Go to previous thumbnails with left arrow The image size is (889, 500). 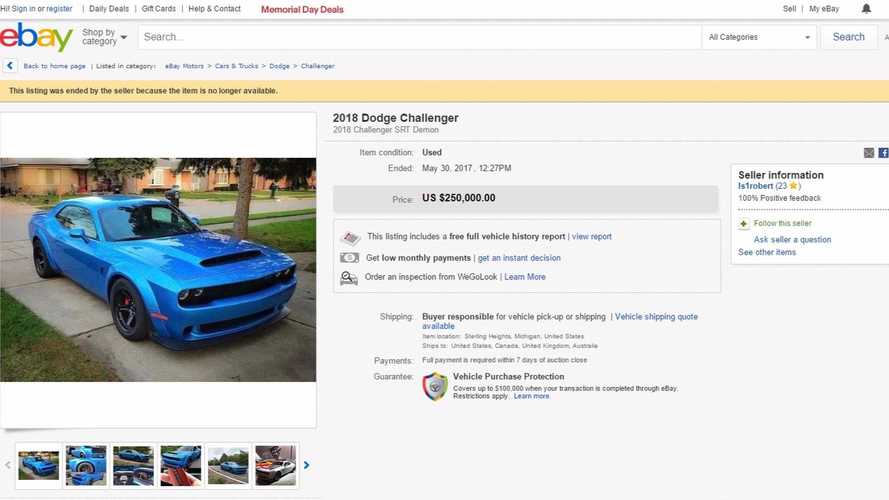(8, 465)
